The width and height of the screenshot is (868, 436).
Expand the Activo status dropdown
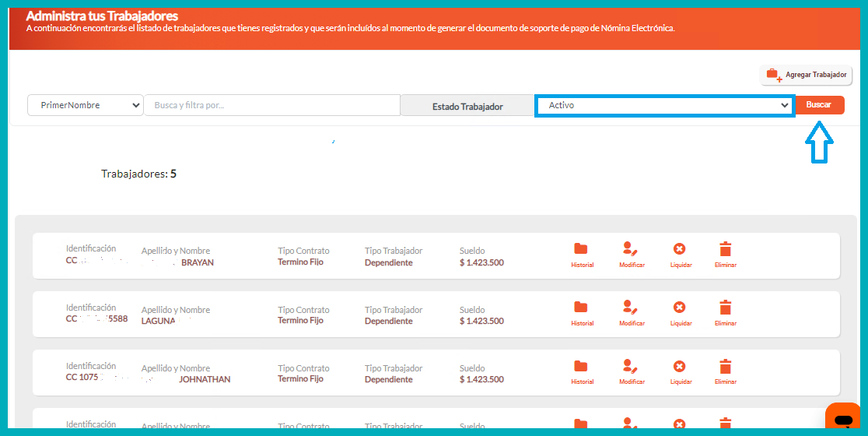tap(665, 105)
